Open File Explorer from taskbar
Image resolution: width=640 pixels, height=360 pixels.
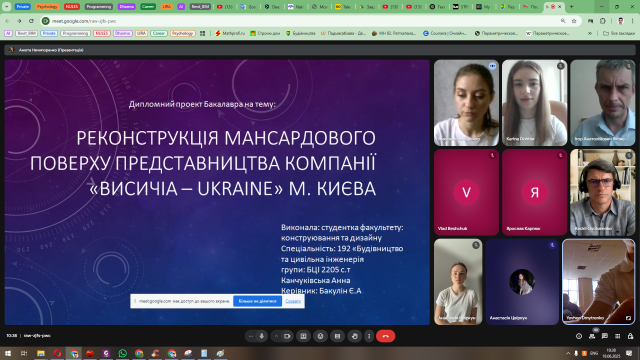tap(41, 353)
